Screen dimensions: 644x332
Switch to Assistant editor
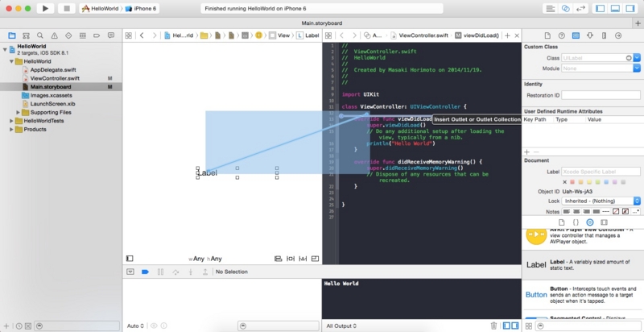coord(566,8)
